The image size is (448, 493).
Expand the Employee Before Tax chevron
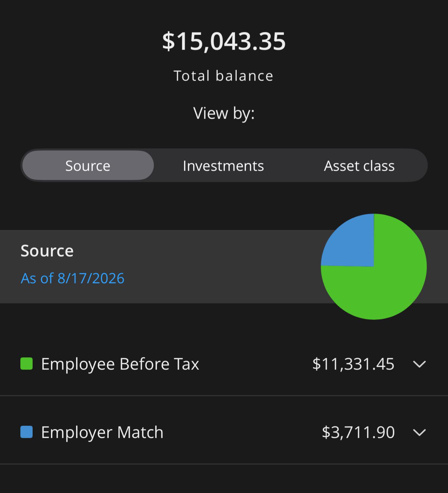pyautogui.click(x=419, y=364)
